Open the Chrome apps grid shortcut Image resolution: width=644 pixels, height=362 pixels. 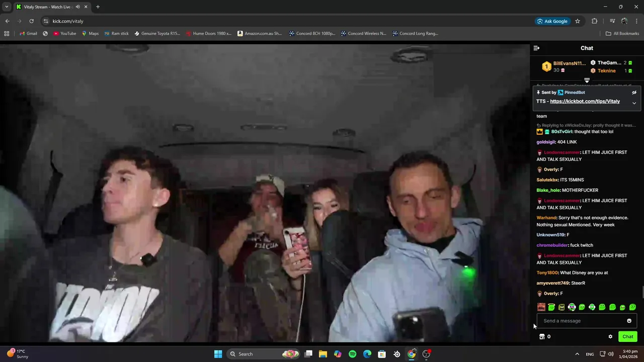click(7, 34)
